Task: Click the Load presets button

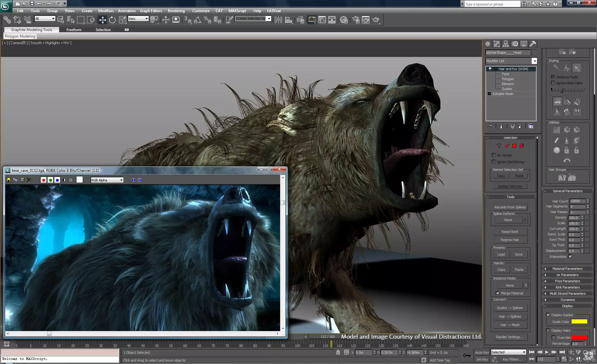Action: [501, 254]
